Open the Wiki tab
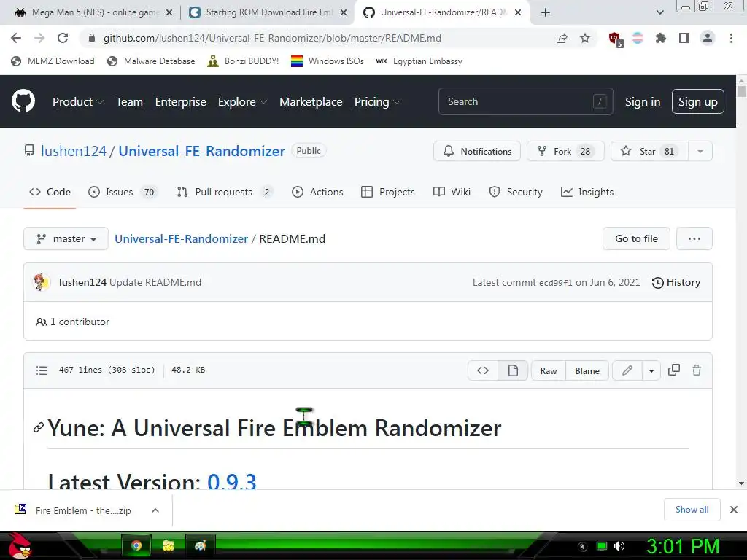This screenshot has width=747, height=560. 452,192
